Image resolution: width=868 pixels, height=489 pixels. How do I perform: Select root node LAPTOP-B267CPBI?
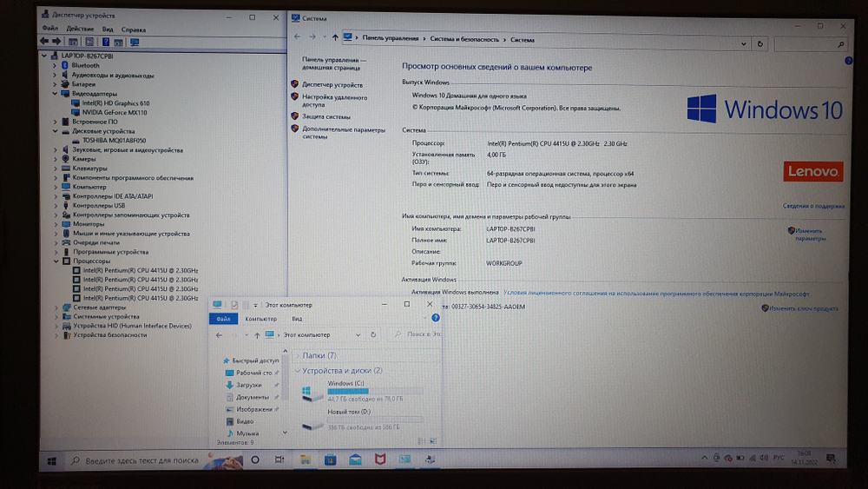coord(87,56)
